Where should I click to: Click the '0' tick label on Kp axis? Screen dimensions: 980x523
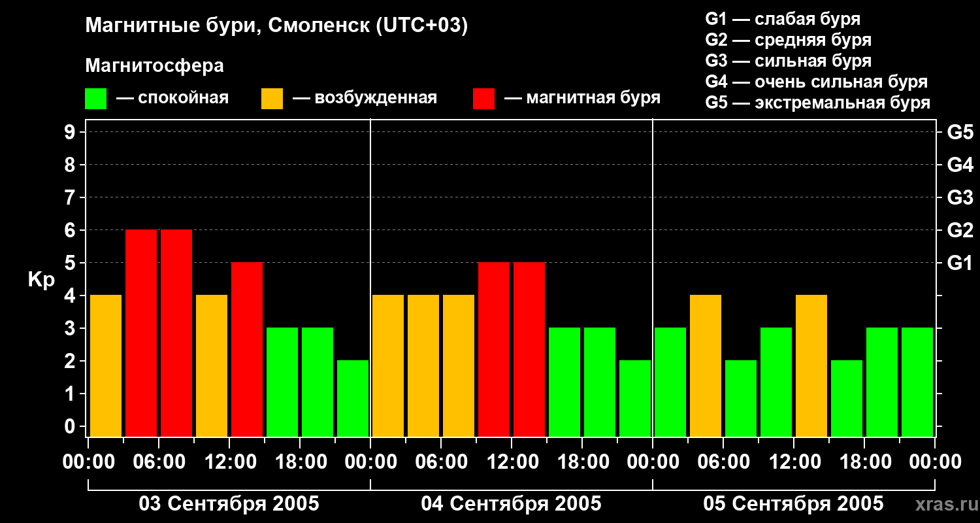click(71, 426)
